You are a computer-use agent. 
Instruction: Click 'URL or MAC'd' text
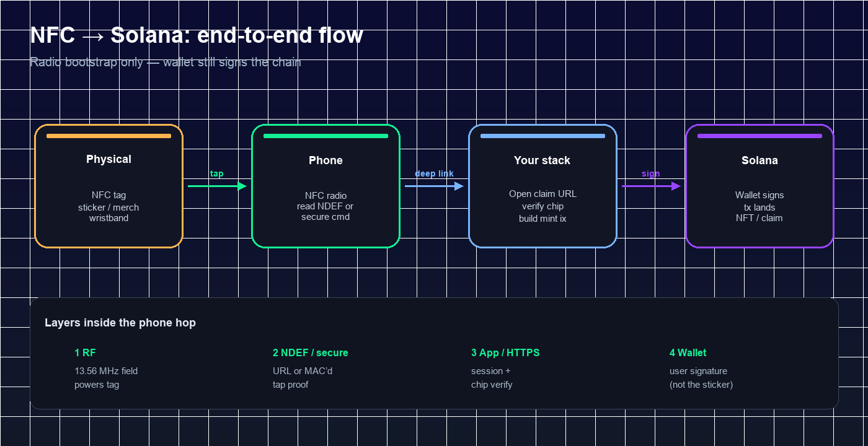click(x=303, y=371)
